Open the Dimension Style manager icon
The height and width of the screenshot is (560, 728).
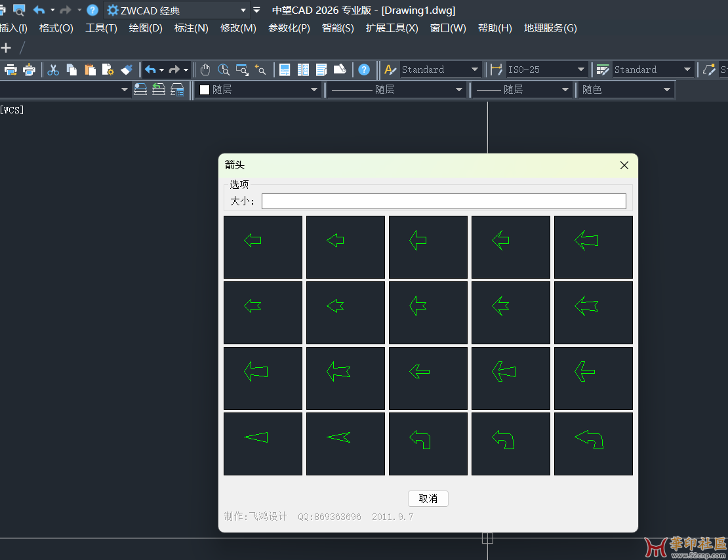click(496, 70)
